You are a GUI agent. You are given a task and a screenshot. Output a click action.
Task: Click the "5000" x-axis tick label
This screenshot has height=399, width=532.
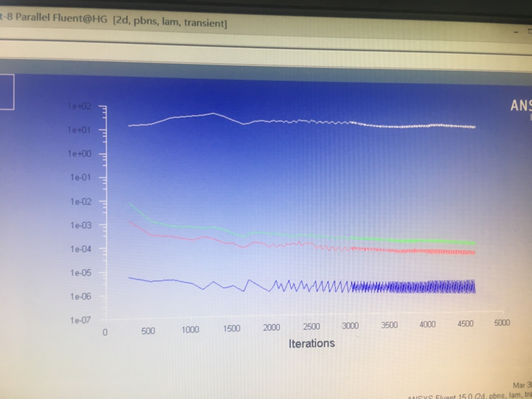(501, 322)
